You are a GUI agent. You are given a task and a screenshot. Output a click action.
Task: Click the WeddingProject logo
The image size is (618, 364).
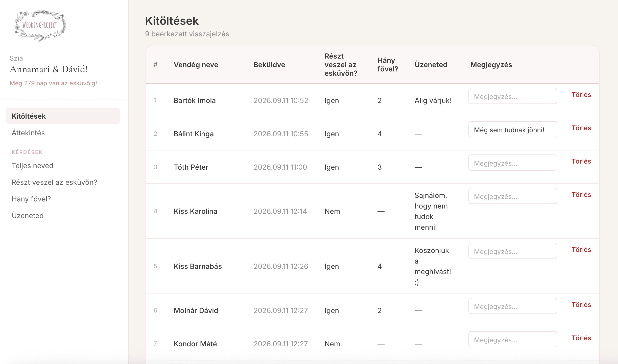(x=40, y=25)
